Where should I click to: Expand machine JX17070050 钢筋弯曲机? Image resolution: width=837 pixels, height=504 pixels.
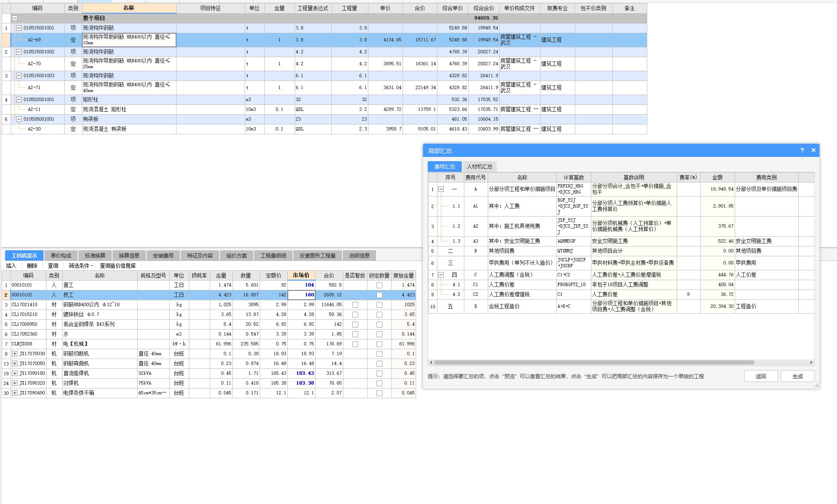(x=15, y=363)
